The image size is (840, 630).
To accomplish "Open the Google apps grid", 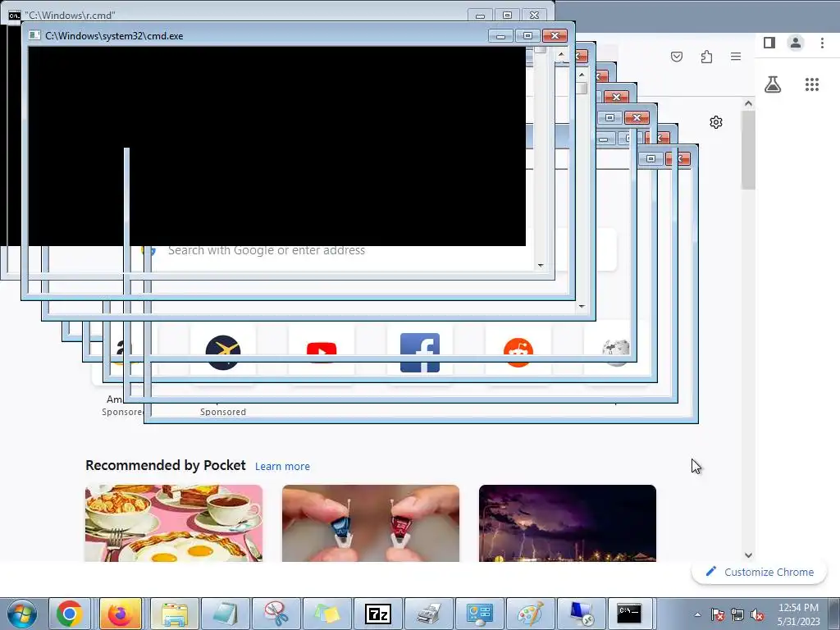I will [x=812, y=84].
